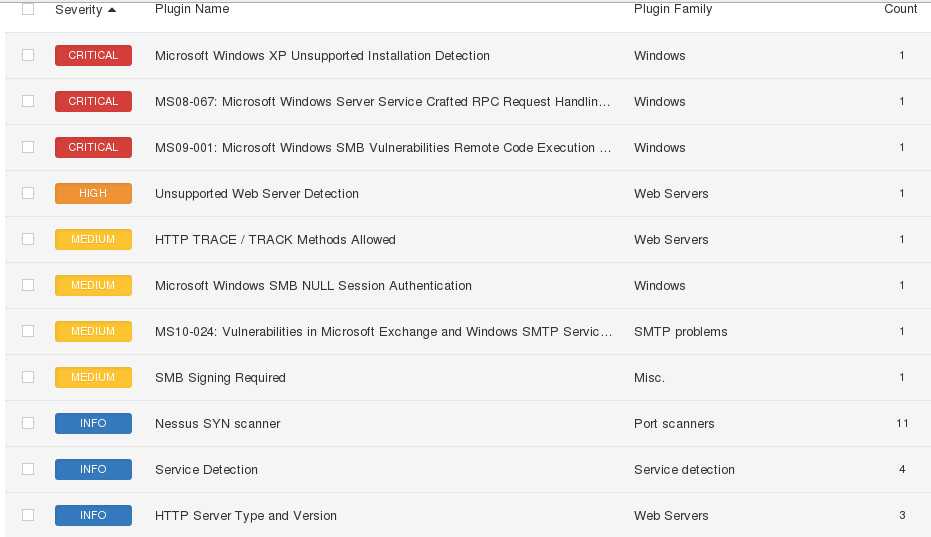This screenshot has height=537, width=931.
Task: Open the HTTP TRACE / TRACK Methods Allowed finding
Action: tap(275, 240)
